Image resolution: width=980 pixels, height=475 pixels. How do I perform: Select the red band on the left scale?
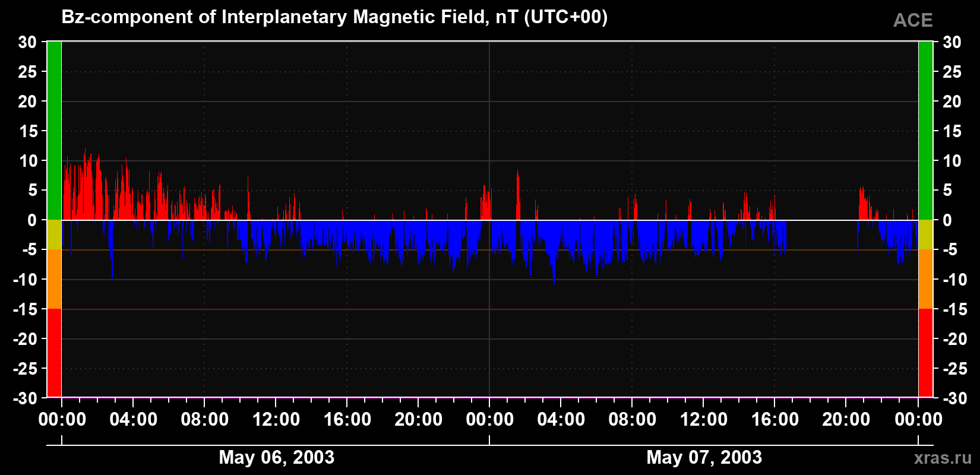point(54,353)
